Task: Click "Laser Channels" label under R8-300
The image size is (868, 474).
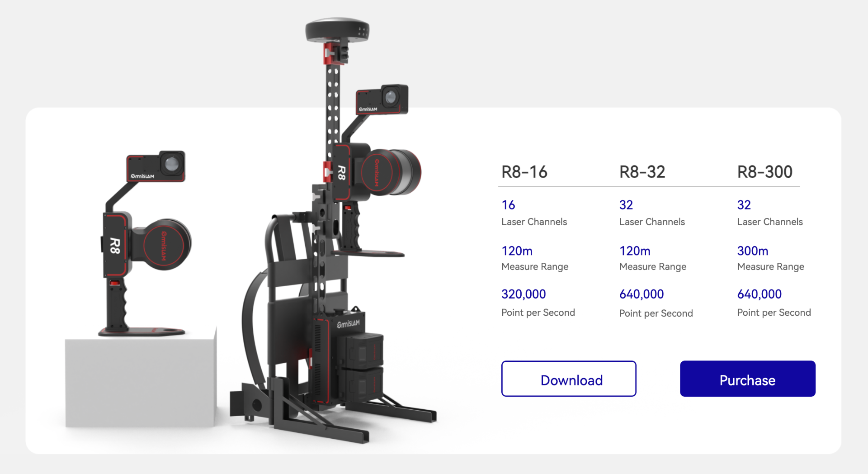Action: click(x=770, y=222)
